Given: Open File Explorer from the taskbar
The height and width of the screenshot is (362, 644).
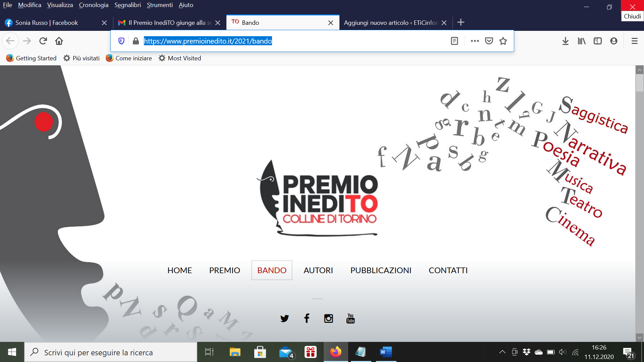Looking at the screenshot, I should point(235,352).
